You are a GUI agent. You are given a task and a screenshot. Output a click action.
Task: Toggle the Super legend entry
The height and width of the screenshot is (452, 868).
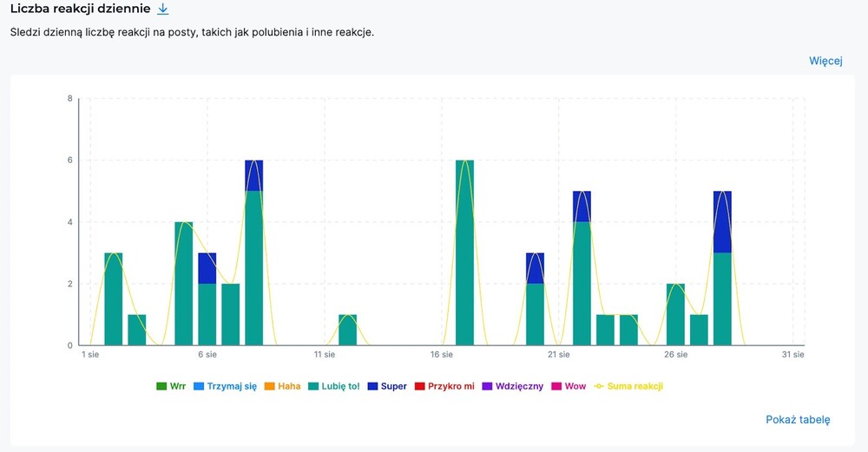(x=386, y=386)
